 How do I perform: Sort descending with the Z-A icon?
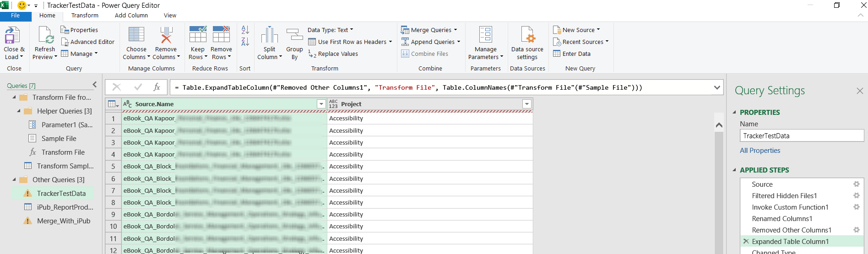point(245,42)
